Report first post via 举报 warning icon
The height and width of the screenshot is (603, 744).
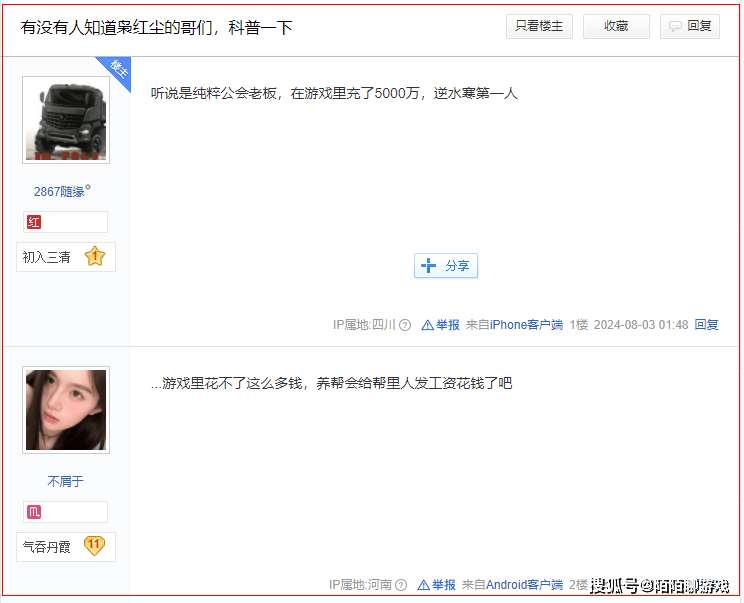[428, 325]
